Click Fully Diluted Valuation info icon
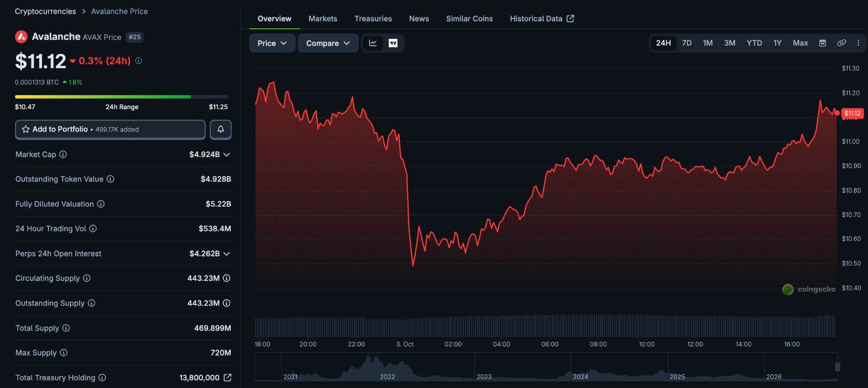868x388 pixels. point(101,204)
